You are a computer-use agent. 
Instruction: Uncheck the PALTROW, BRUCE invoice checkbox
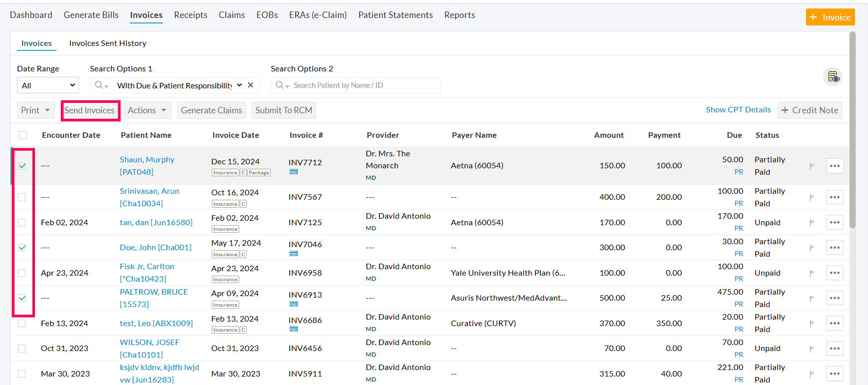click(x=22, y=298)
